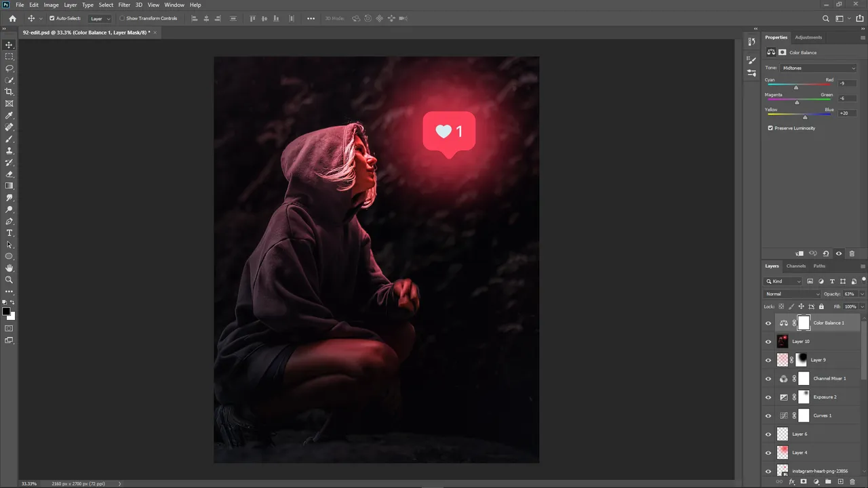Switch to the Paths tab

pos(819,266)
